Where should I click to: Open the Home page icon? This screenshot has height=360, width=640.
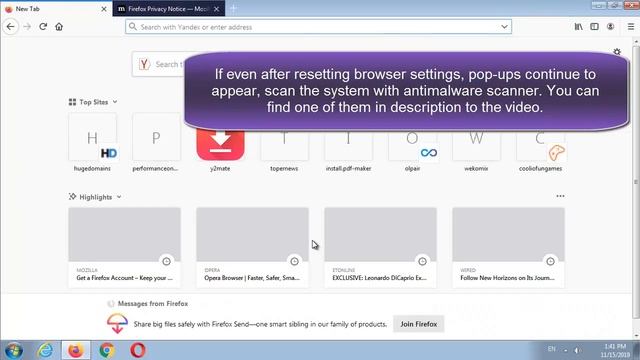[59, 27]
